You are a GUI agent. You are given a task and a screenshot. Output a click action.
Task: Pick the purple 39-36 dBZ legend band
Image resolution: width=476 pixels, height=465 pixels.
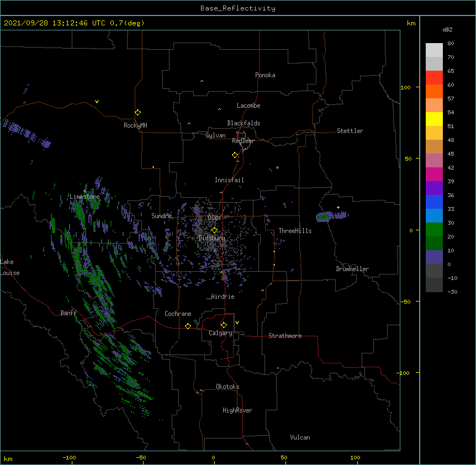[x=434, y=188]
